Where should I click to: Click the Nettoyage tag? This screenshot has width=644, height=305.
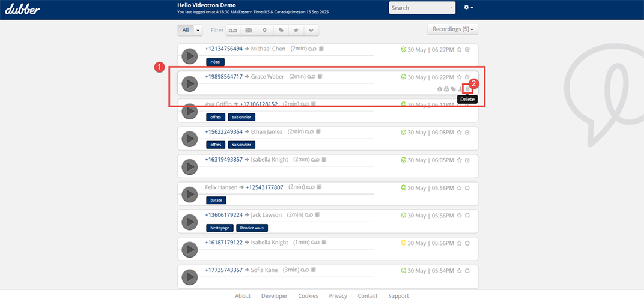(220, 228)
